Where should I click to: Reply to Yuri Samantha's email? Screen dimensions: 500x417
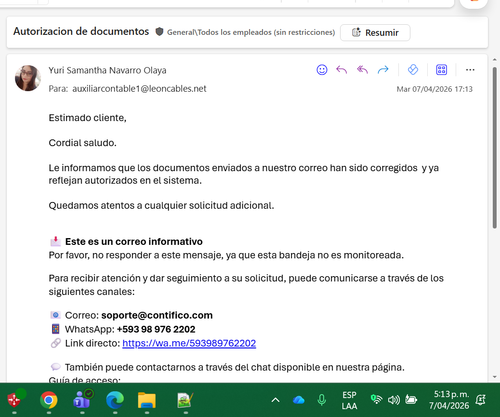(x=342, y=70)
